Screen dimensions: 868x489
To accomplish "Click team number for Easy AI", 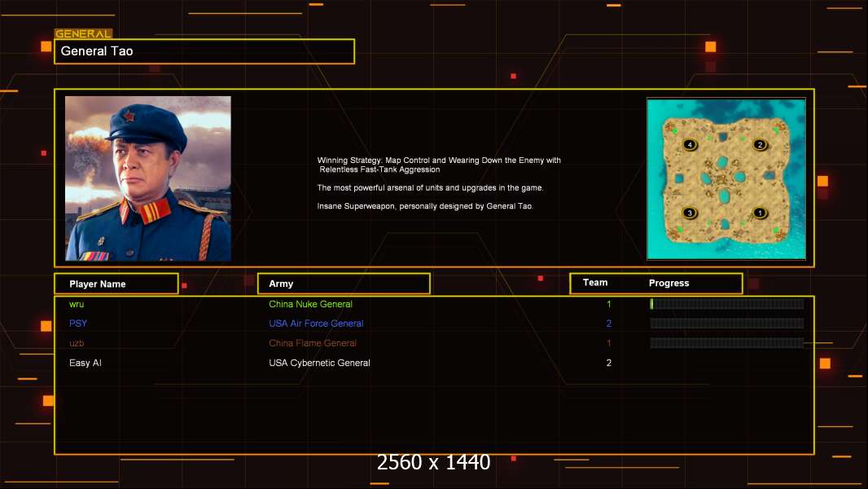I will 609,363.
